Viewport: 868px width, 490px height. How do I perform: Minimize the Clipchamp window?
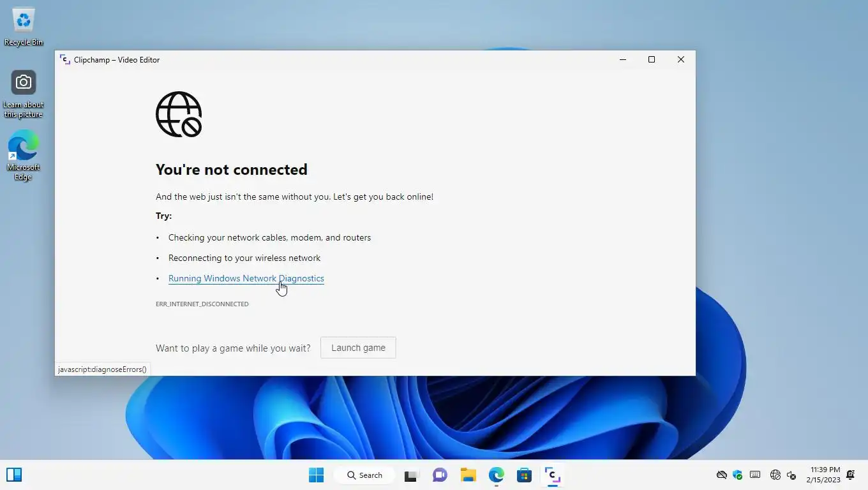pyautogui.click(x=623, y=59)
